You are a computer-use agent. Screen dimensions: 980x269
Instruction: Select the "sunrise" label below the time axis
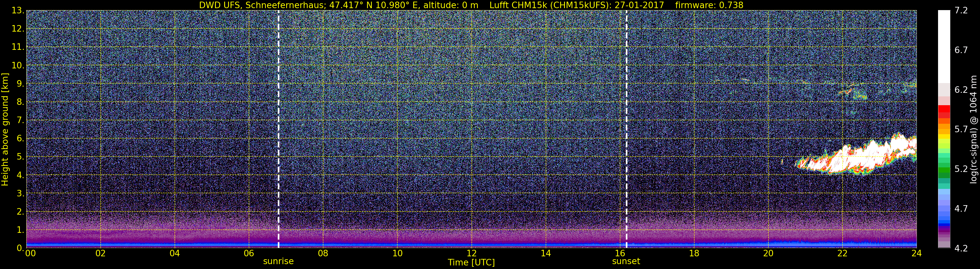278,262
